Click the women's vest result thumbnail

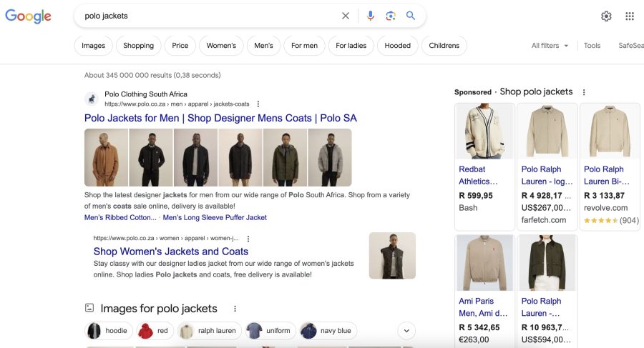click(x=392, y=256)
